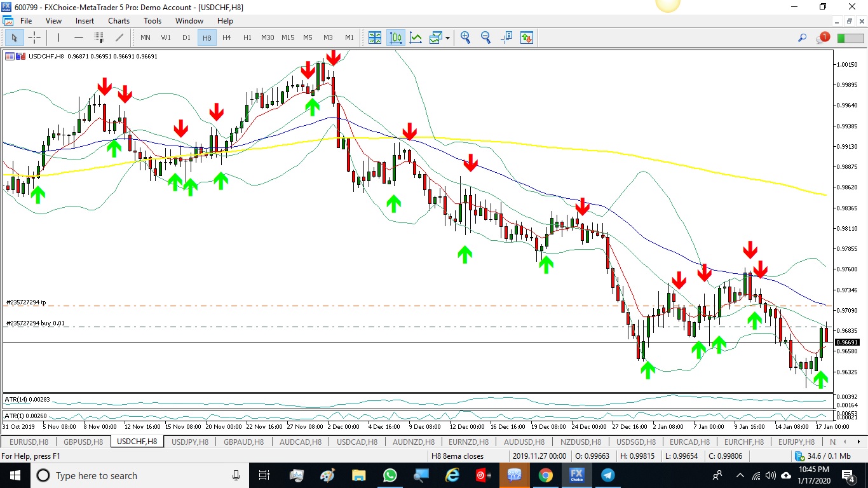Click the ATR(1) 0.00260 indicator label

click(25, 416)
